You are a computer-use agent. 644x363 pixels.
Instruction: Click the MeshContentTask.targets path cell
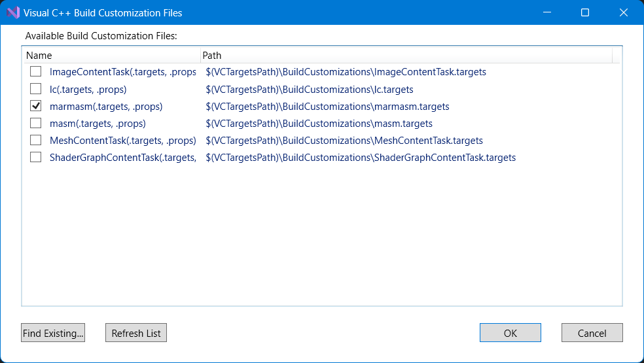[x=344, y=141]
